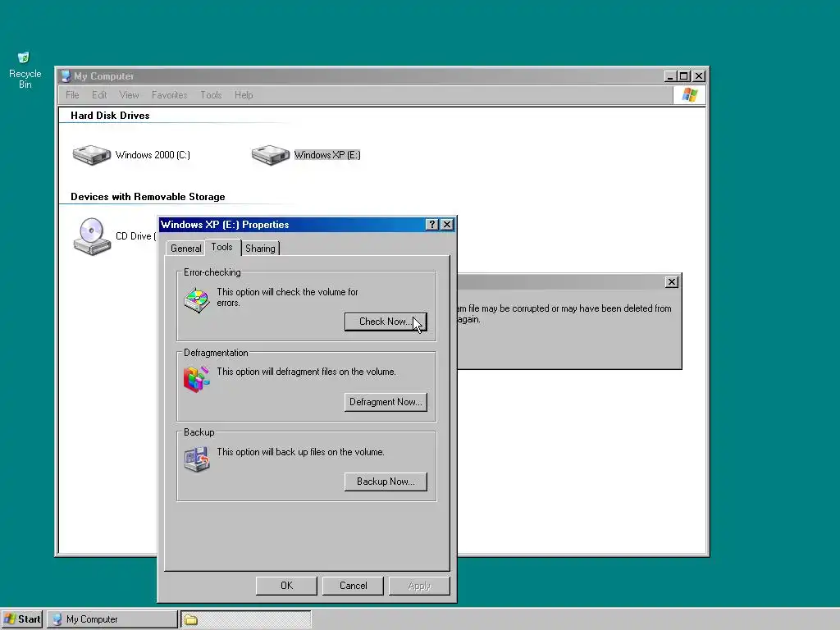Select the Windows XP (E:) drive icon

271,154
